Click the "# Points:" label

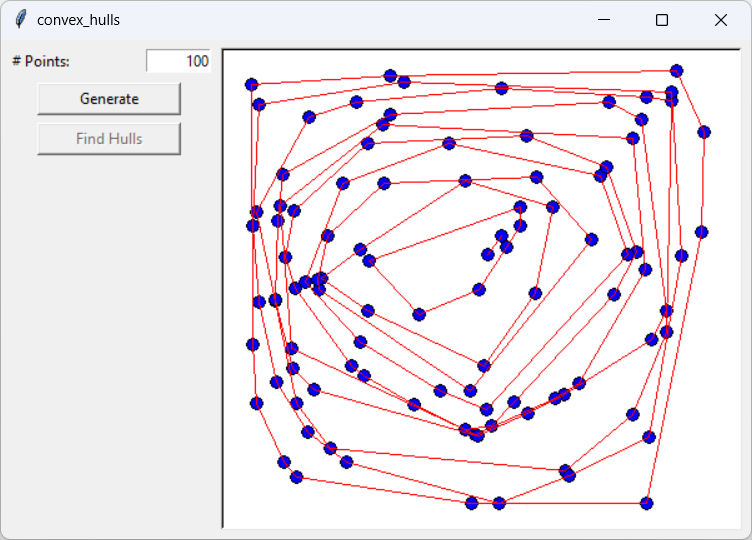41,61
